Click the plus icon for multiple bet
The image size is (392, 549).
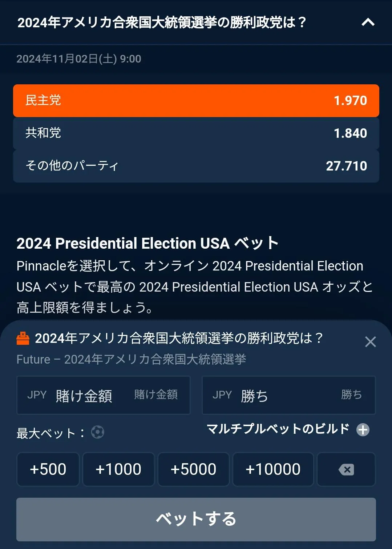363,430
